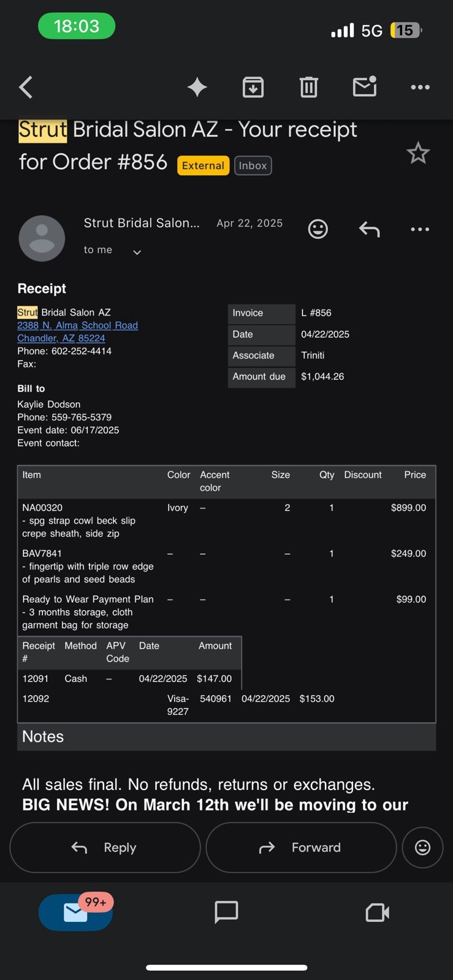Switch to the Meet video tab
The height and width of the screenshot is (980, 453).
coord(377,912)
